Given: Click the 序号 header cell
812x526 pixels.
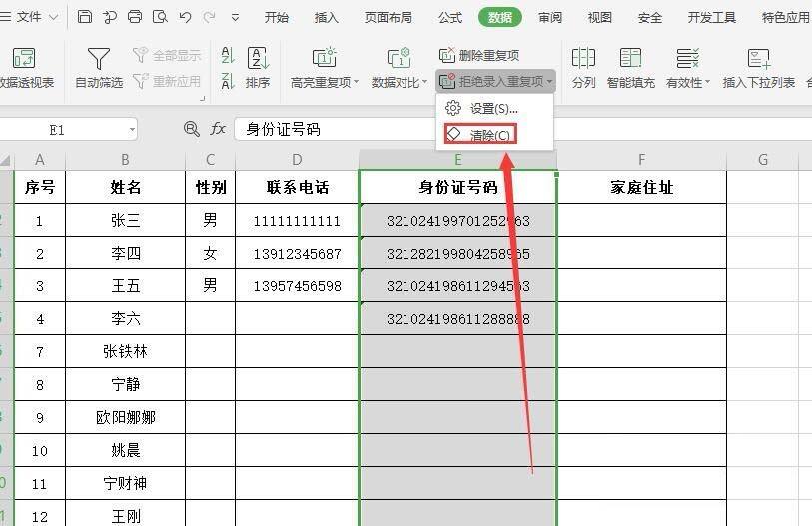Looking at the screenshot, I should pyautogui.click(x=40, y=187).
